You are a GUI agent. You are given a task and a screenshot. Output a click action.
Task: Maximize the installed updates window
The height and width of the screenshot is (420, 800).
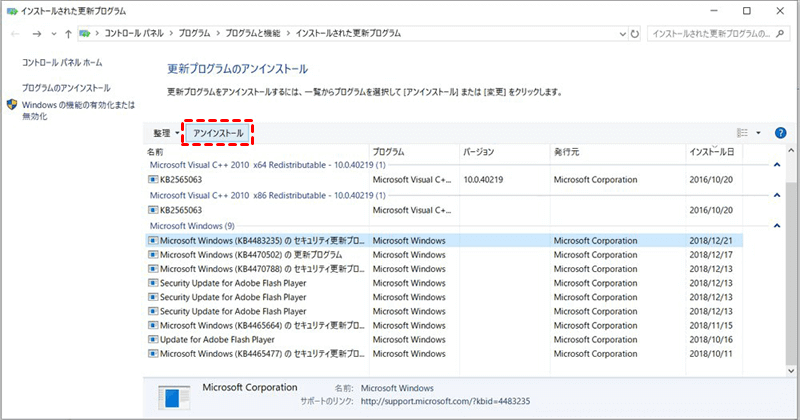(746, 11)
